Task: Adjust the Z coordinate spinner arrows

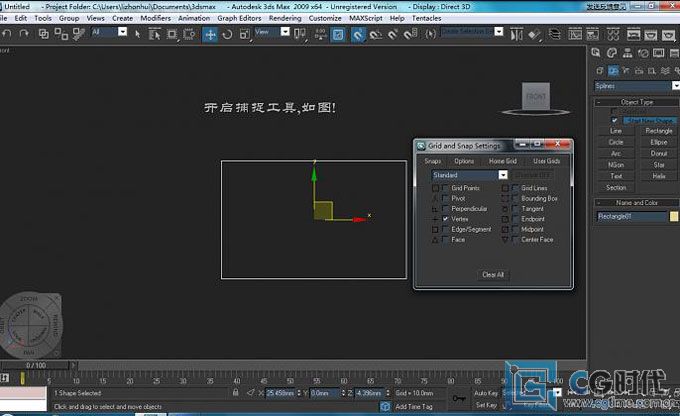Action: point(387,393)
